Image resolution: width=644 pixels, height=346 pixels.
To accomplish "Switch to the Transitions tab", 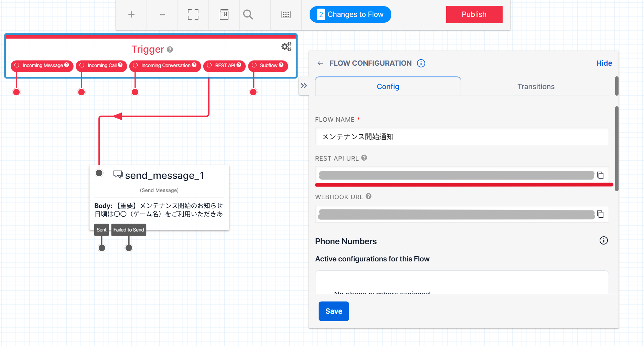I will tap(536, 86).
